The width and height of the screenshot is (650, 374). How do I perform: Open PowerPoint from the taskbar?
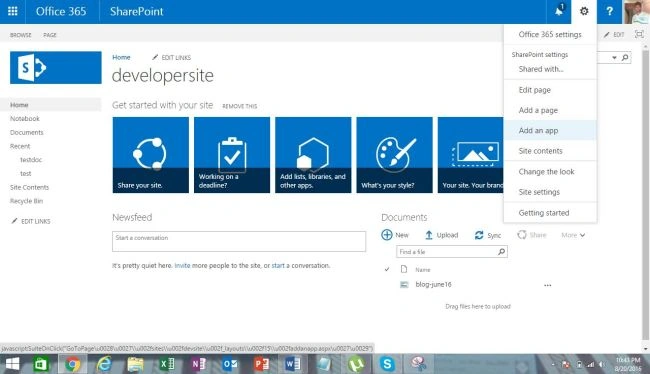262,364
